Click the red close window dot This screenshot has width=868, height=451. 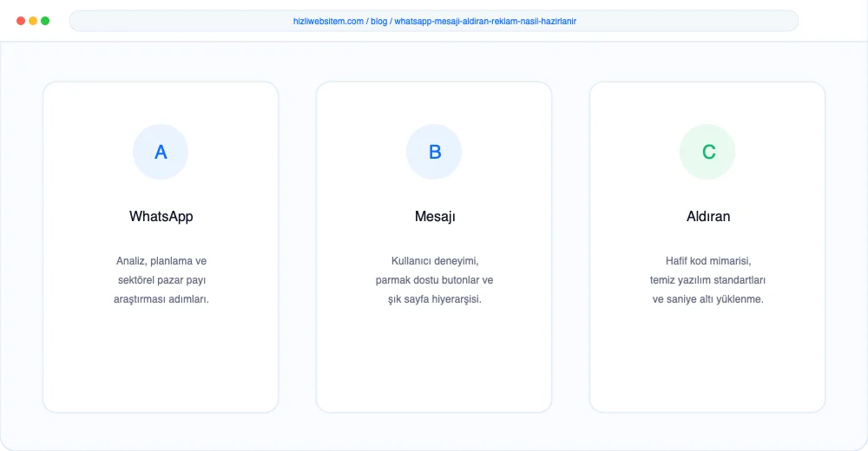tap(21, 21)
